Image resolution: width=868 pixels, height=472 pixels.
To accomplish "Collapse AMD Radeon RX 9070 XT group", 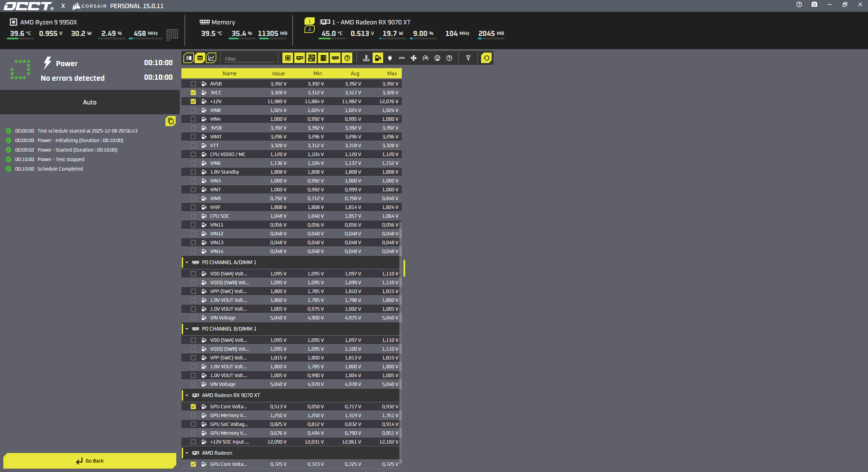I will click(187, 395).
